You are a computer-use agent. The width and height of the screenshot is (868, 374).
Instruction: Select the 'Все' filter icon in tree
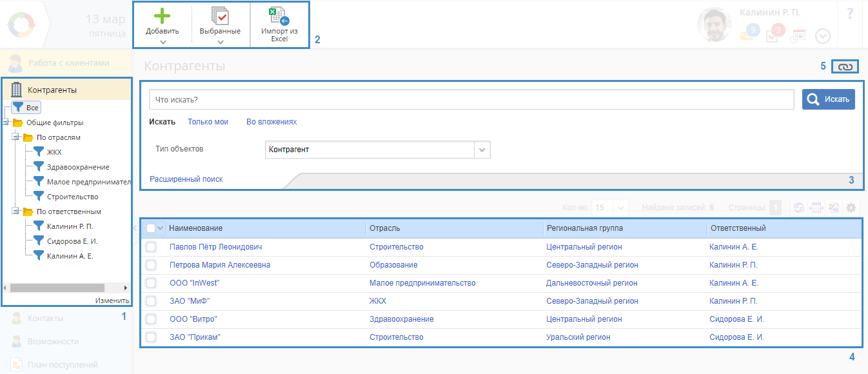[19, 108]
